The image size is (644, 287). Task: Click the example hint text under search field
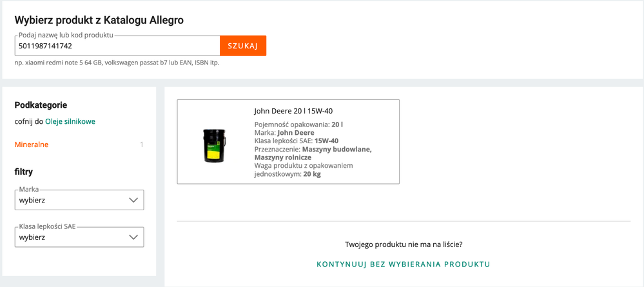tap(117, 63)
